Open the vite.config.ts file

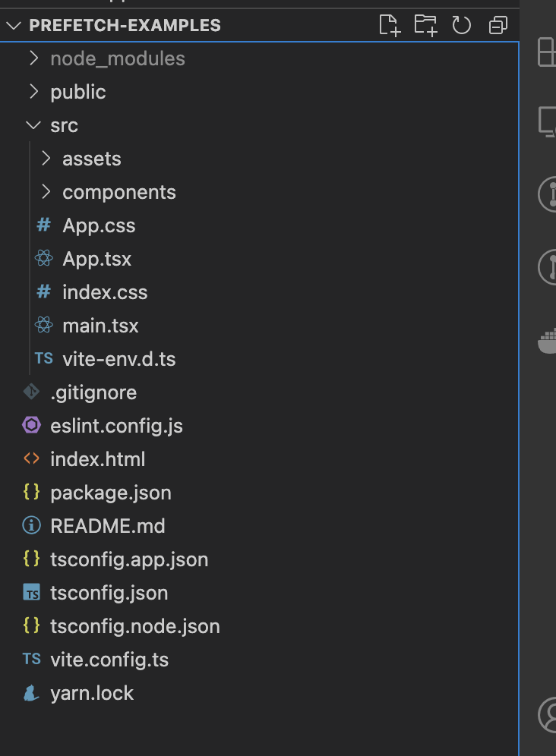[x=109, y=660]
